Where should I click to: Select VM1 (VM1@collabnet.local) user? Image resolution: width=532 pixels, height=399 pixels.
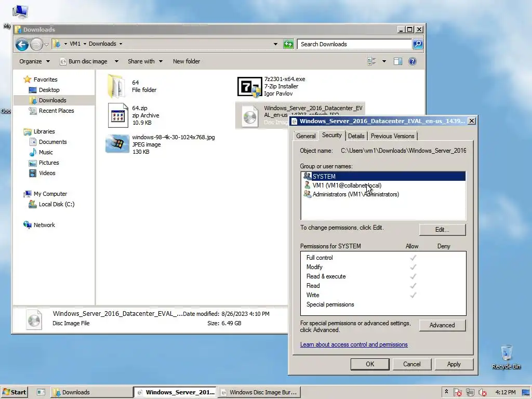pyautogui.click(x=383, y=185)
